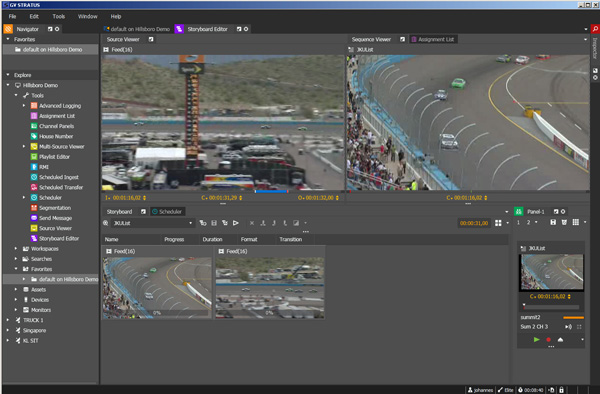Select Scheduled Ingest tool icon
The width and height of the screenshot is (600, 394).
tap(34, 177)
